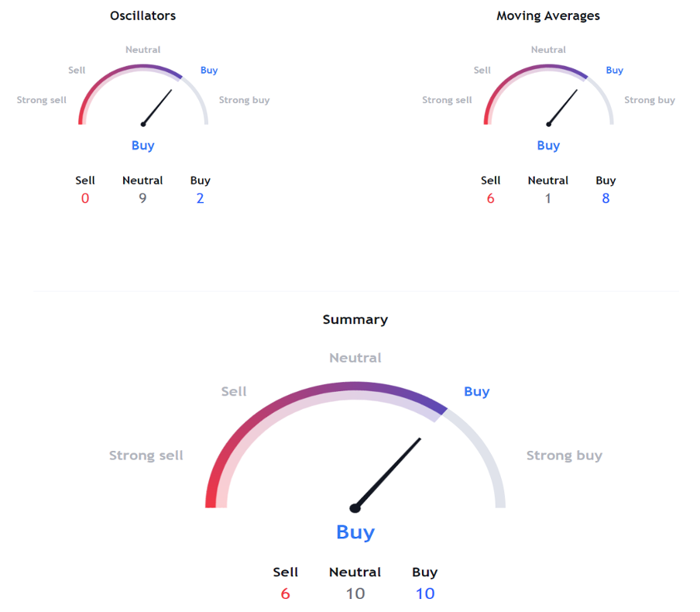Click the blue Buy rating below Oscillators gauge
The height and width of the screenshot is (612, 700).
[142, 145]
